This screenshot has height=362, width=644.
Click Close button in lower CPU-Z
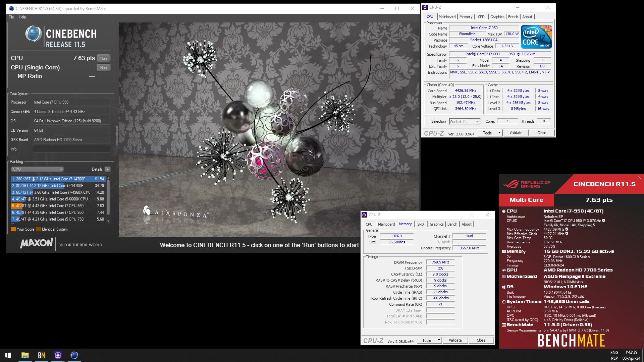pyautogui.click(x=481, y=340)
